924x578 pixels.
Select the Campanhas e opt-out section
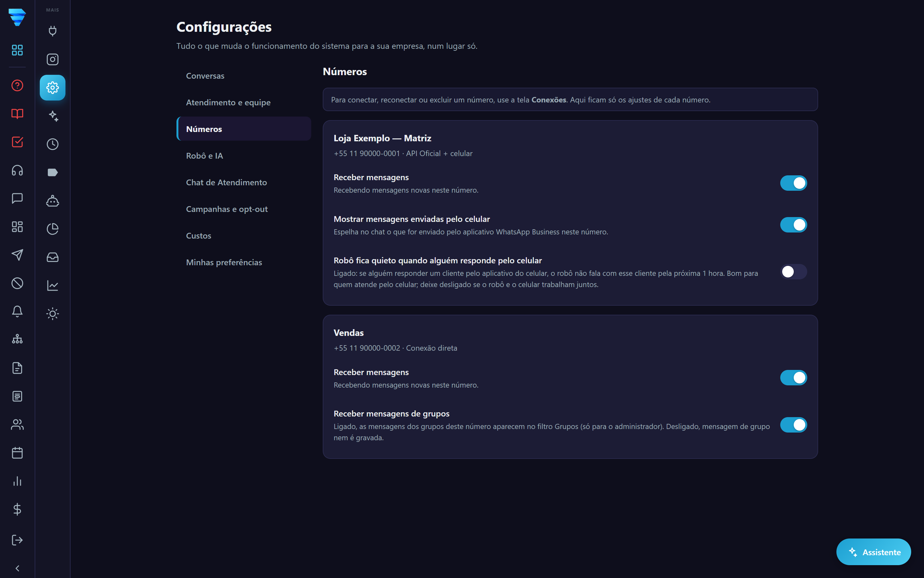point(244,209)
